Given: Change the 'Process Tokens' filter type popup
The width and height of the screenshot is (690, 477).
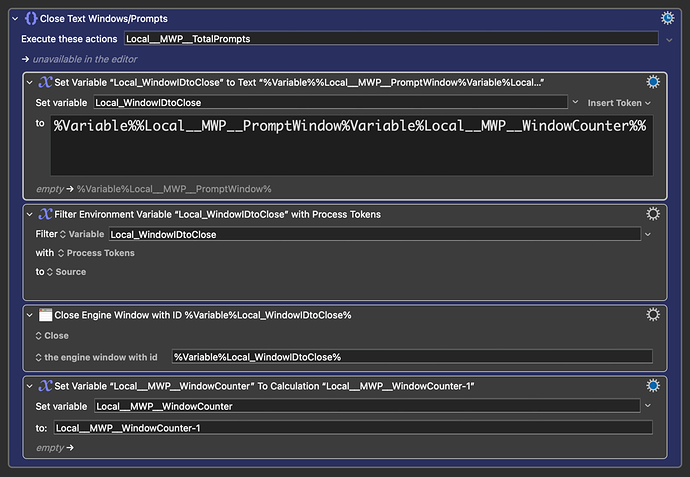Looking at the screenshot, I should (x=96, y=253).
